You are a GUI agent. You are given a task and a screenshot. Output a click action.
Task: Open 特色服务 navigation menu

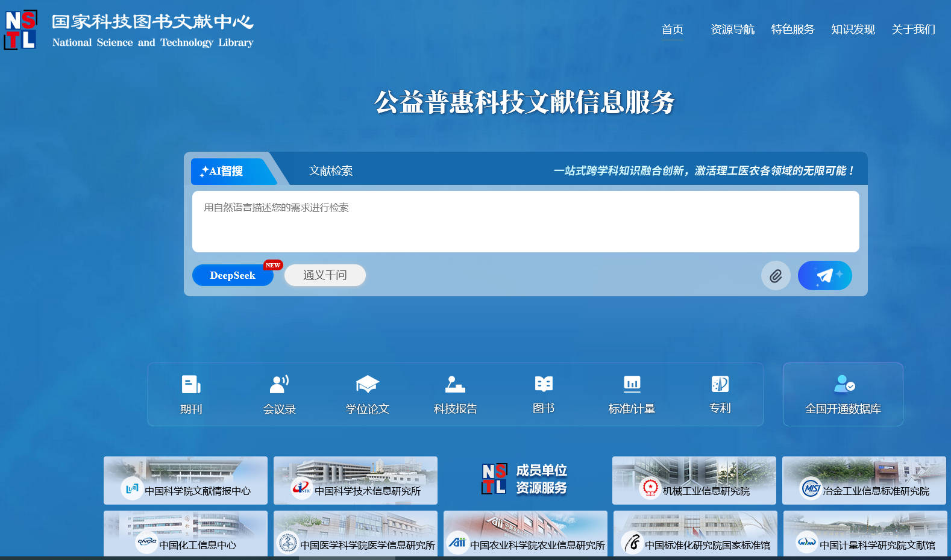tap(793, 30)
